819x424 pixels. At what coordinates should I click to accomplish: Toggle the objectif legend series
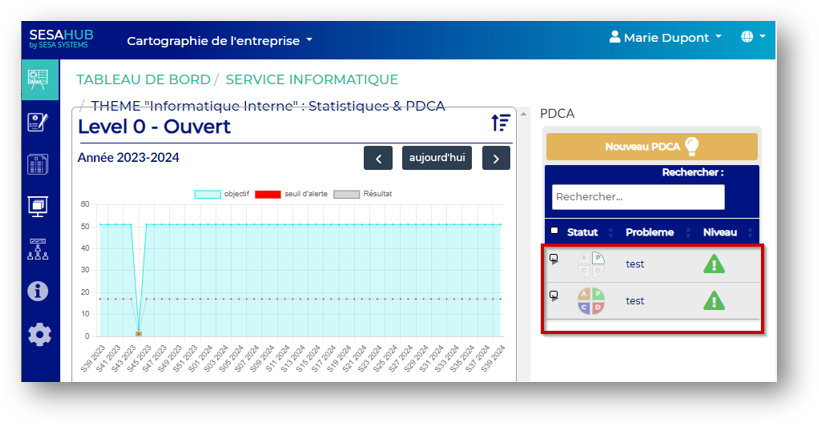222,193
